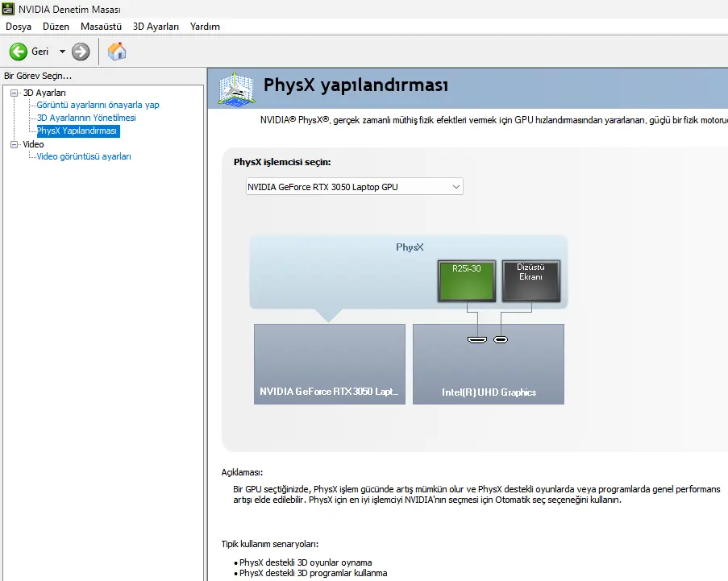Open Video görüntüsü ayarları page

tap(84, 156)
